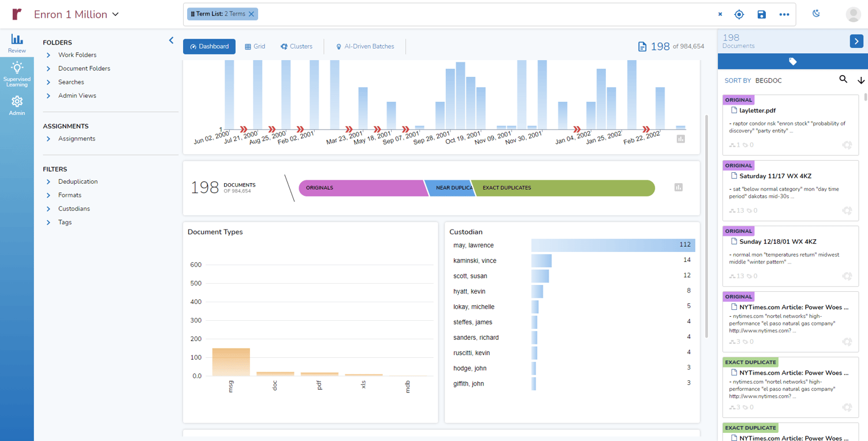Select custodian may, lawrence bar
The image size is (868, 441).
pyautogui.click(x=613, y=245)
